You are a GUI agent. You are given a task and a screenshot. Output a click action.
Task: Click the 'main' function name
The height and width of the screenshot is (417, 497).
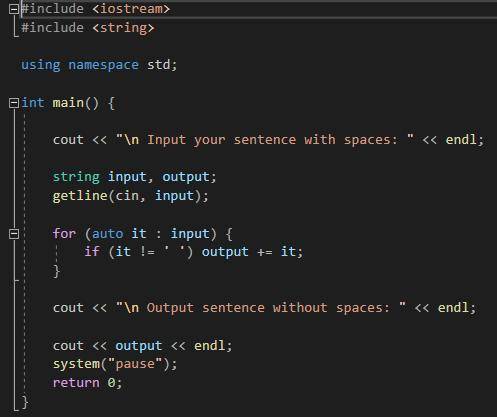(x=68, y=103)
